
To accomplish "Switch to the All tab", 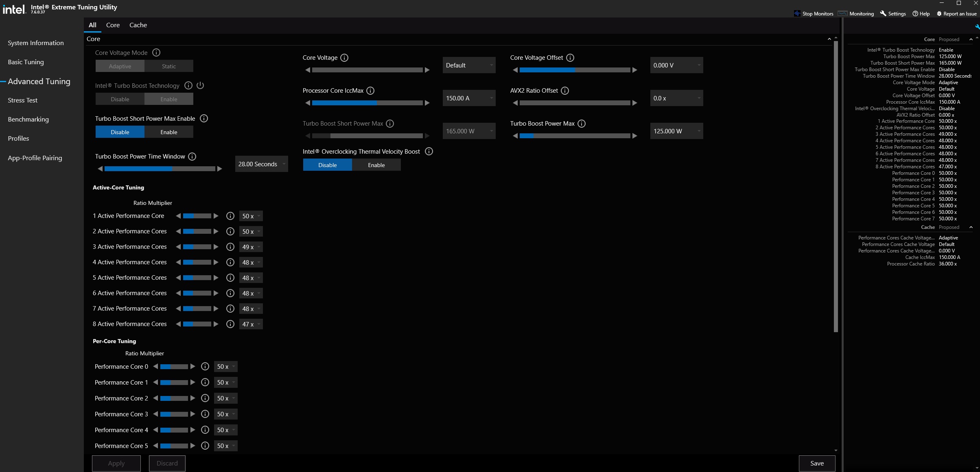I will (x=92, y=25).
